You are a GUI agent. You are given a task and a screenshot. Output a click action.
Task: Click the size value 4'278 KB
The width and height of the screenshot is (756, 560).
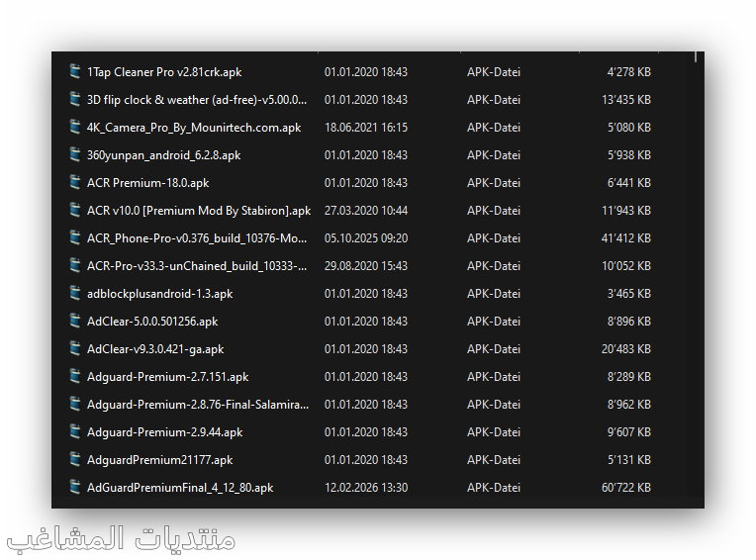click(x=629, y=72)
